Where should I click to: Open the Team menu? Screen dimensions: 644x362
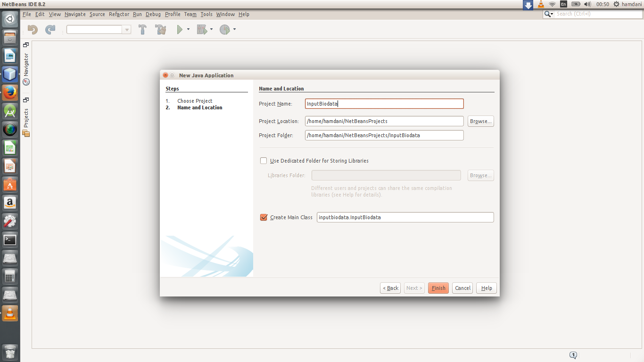(190, 14)
